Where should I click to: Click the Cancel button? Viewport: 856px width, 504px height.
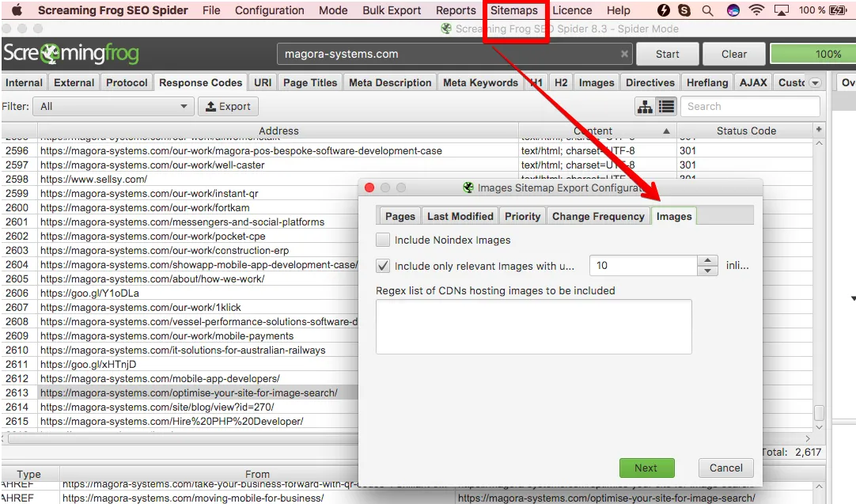pos(725,468)
